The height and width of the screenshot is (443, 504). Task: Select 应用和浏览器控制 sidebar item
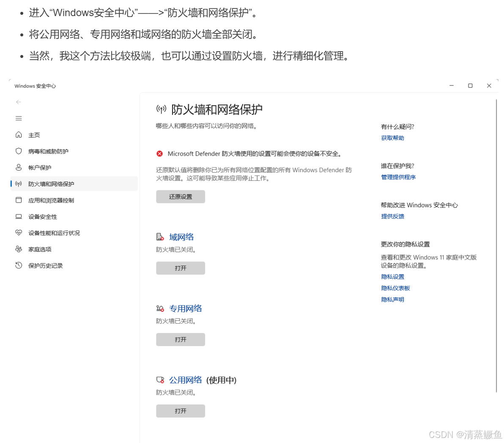(74, 200)
